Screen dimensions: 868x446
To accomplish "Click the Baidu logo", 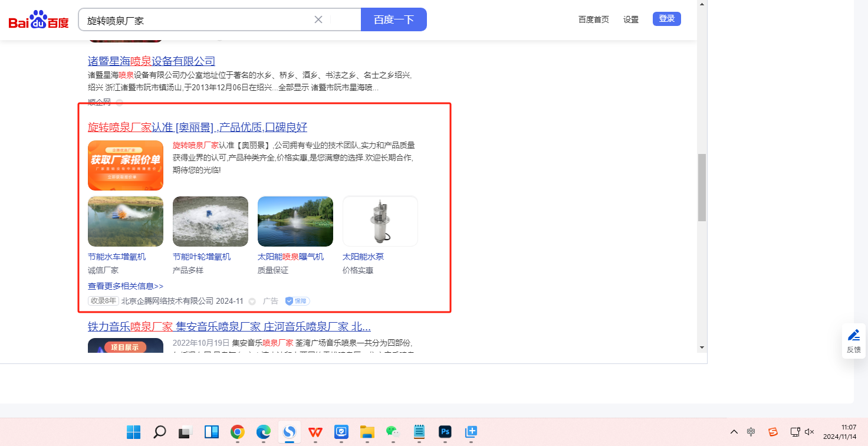I will point(38,21).
